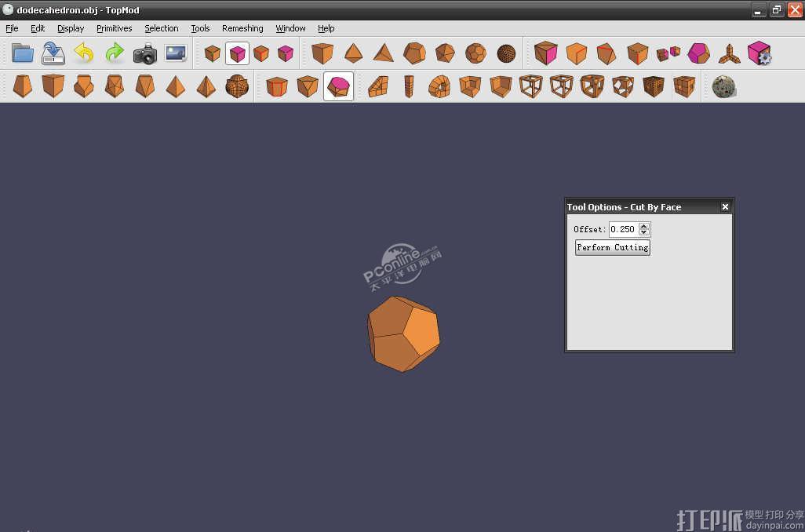Click the open corner box icon
Screen dimensions: 805x532
501,86
